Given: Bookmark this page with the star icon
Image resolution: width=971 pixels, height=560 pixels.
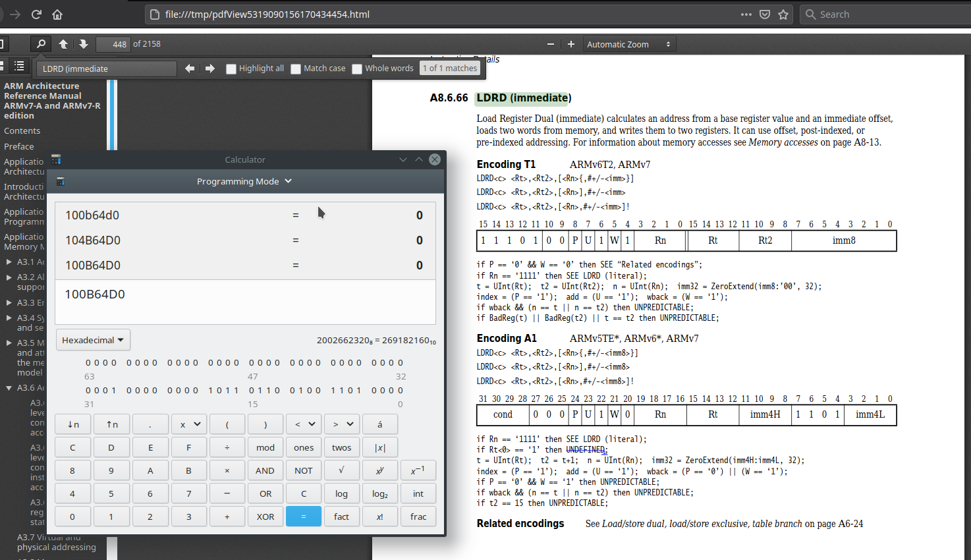Looking at the screenshot, I should [783, 14].
